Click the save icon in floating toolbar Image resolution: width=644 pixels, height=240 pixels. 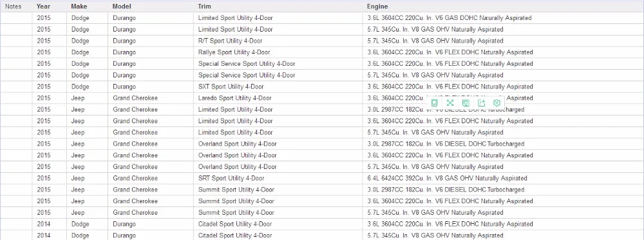466,103
